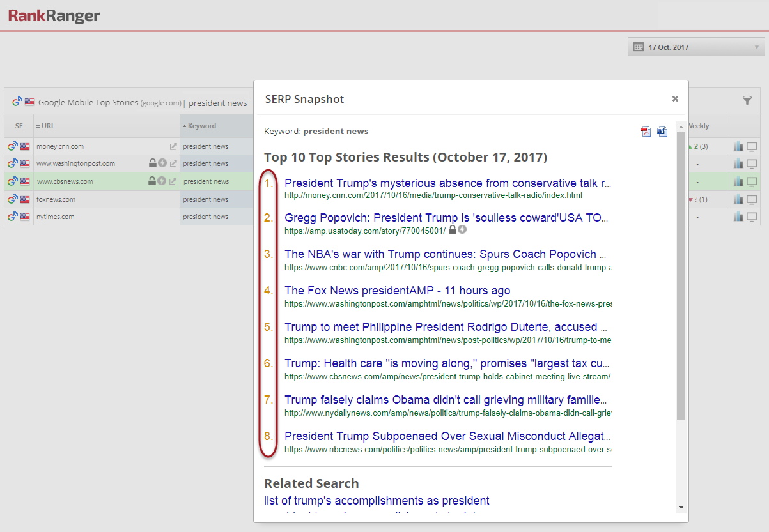Click the SE column header
This screenshot has height=532, width=769.
(x=19, y=126)
